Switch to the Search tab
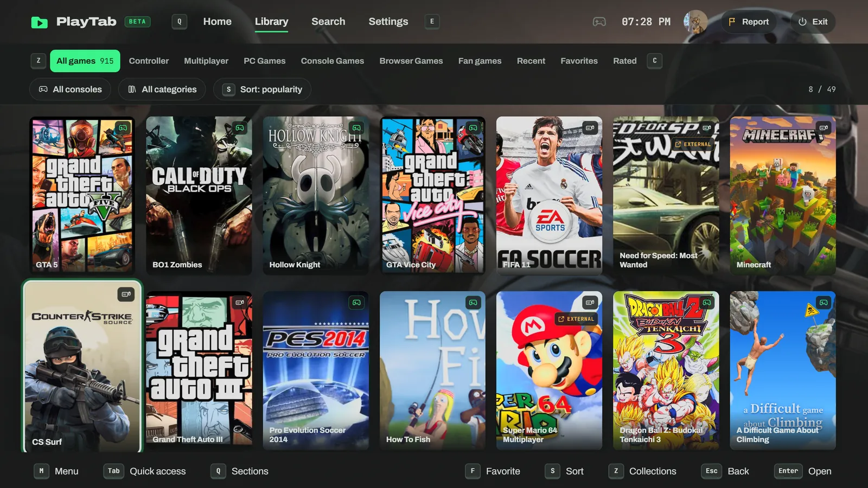The width and height of the screenshot is (868, 488). (x=328, y=22)
